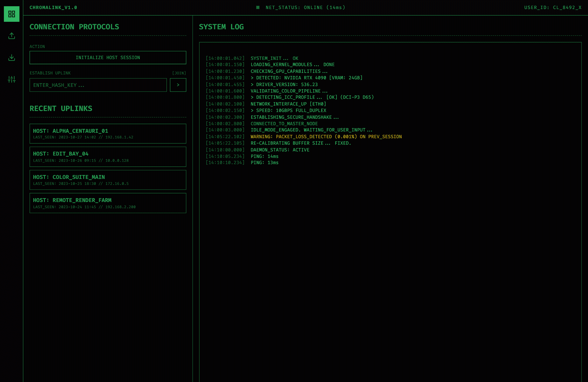Connect to REMOTE_RENDER_FARM host entry
The width and height of the screenshot is (588, 382).
point(108,203)
